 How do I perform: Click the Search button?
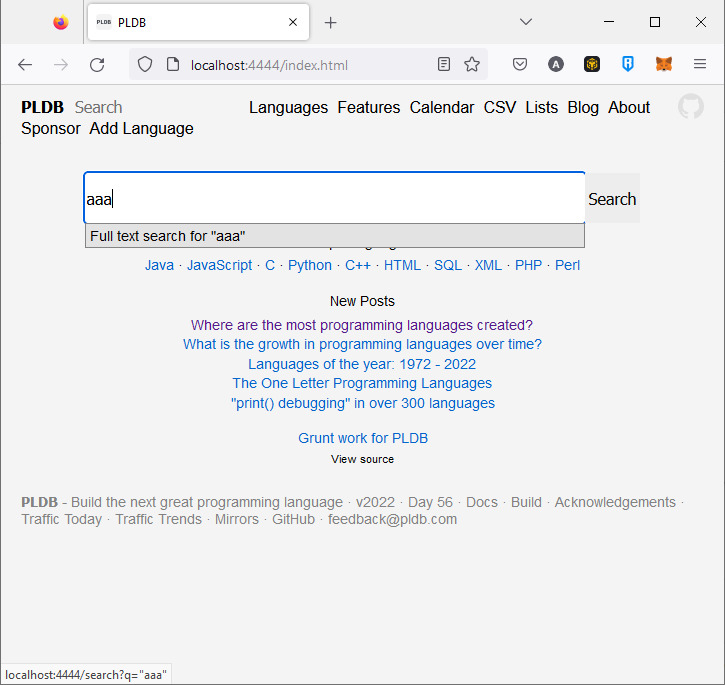coord(612,199)
